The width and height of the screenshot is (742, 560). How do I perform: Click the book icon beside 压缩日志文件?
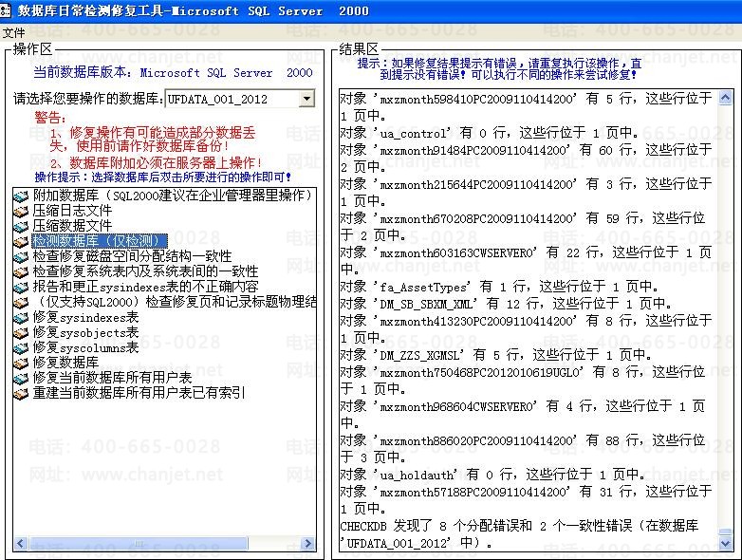pos(21,211)
